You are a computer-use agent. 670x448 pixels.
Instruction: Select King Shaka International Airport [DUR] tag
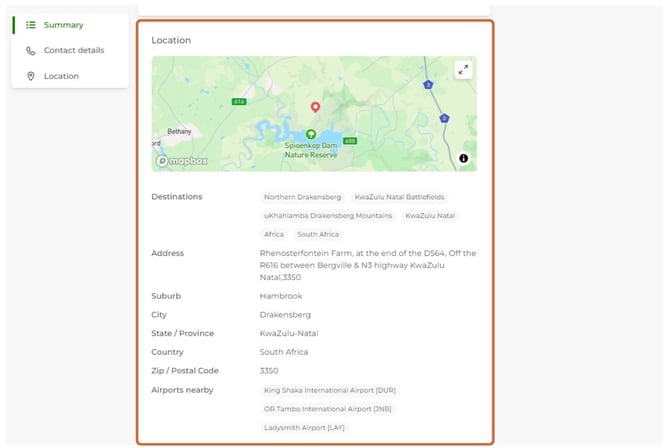(x=329, y=390)
